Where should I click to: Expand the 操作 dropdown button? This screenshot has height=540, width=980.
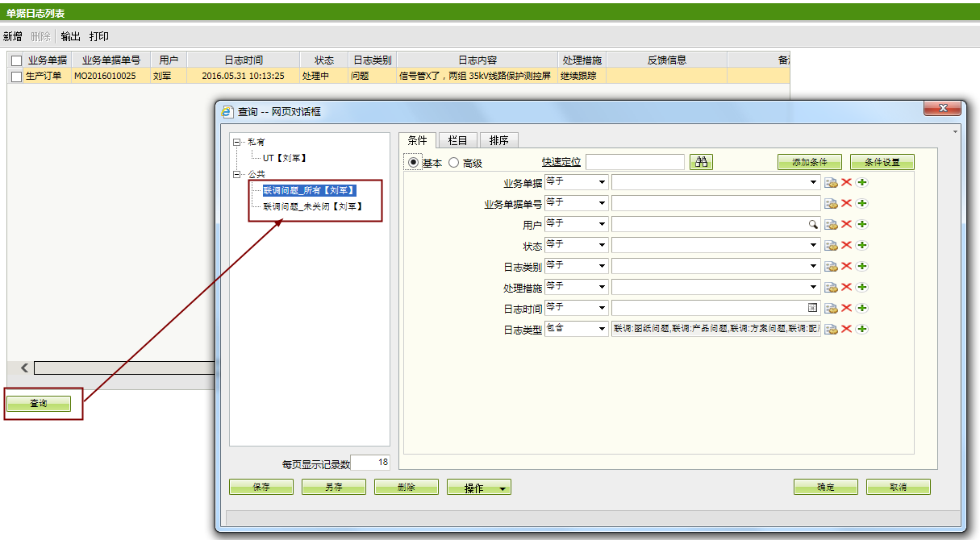tap(479, 488)
